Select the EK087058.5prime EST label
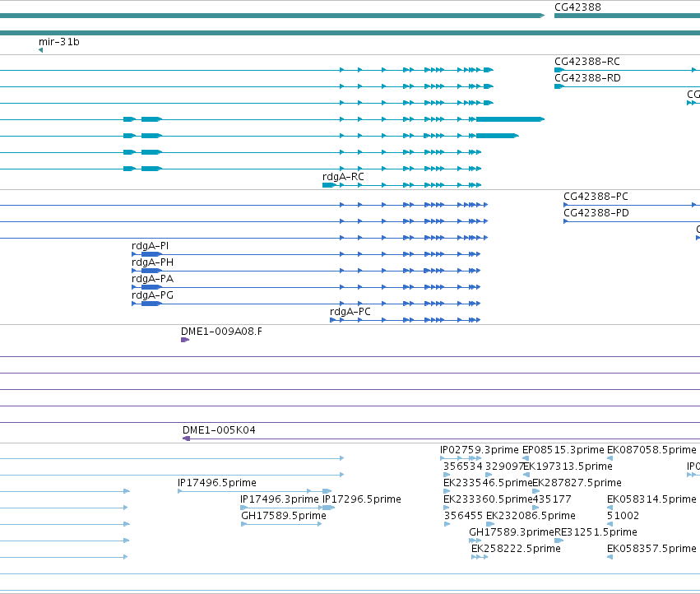 point(651,450)
